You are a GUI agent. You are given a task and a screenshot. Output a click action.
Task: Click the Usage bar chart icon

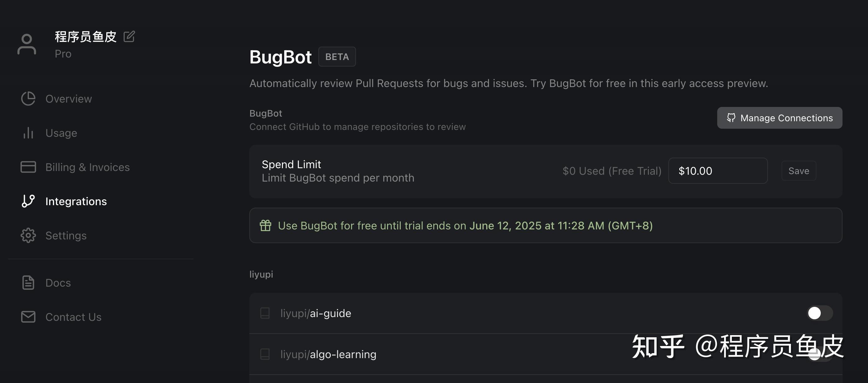pyautogui.click(x=28, y=133)
